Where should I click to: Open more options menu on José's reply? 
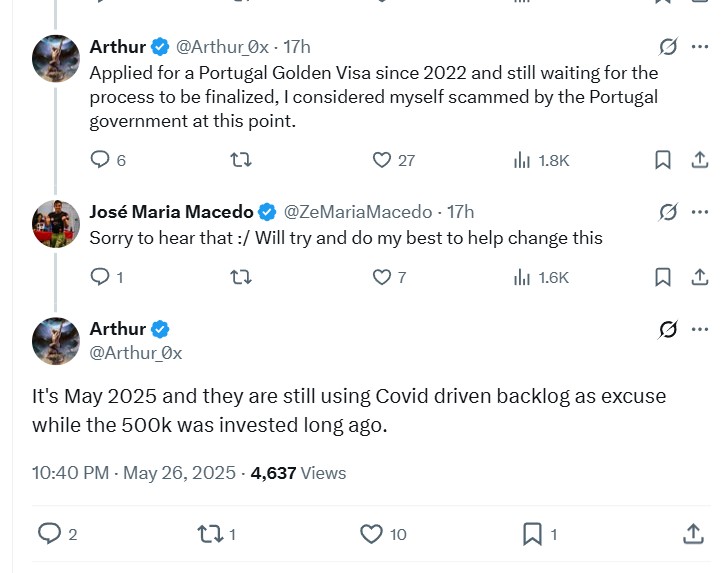click(701, 212)
